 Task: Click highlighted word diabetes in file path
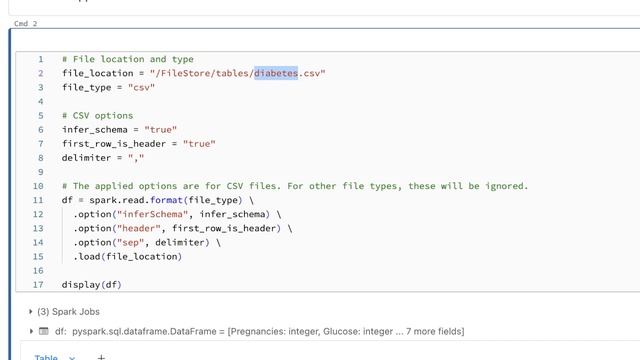point(276,73)
